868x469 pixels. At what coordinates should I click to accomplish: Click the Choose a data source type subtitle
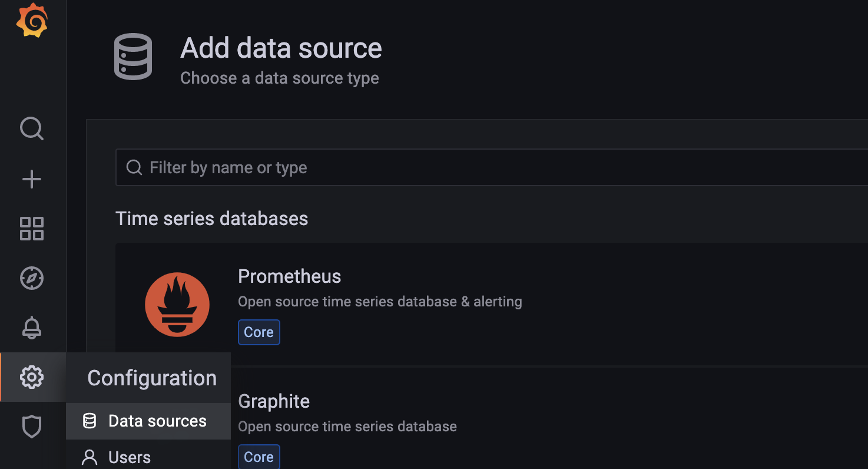click(x=280, y=78)
